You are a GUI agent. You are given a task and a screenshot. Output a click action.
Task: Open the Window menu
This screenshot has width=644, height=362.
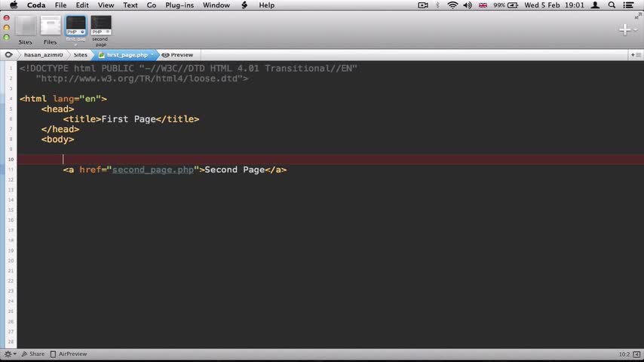point(216,5)
